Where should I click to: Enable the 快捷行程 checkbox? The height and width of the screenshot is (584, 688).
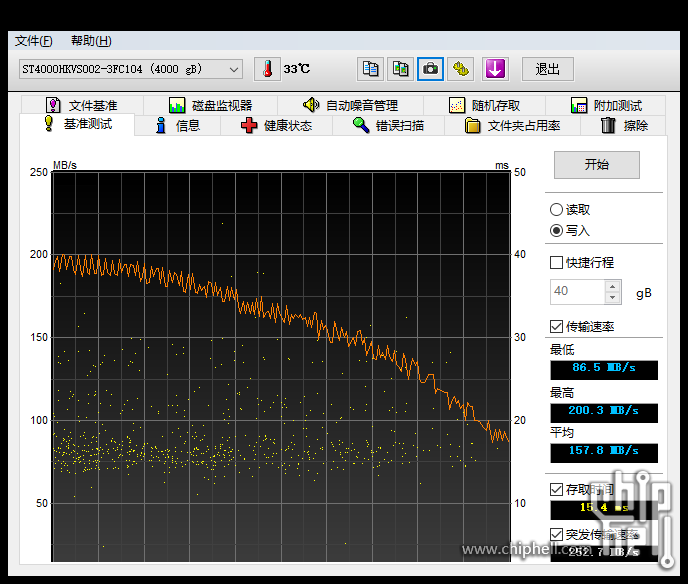[556, 263]
